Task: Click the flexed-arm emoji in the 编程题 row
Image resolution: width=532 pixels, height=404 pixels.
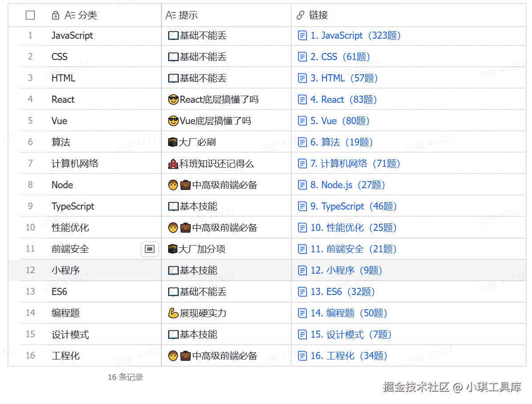Action: (173, 313)
